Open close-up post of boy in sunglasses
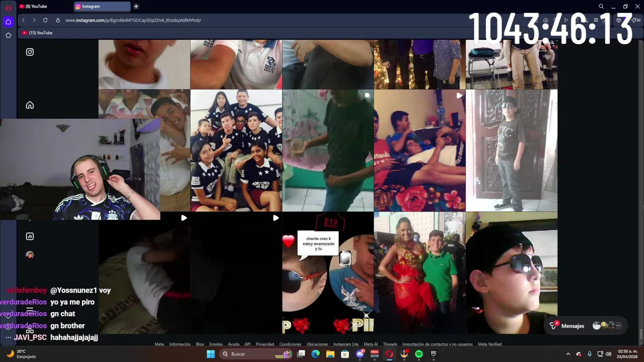The image size is (644, 362). coord(511,273)
